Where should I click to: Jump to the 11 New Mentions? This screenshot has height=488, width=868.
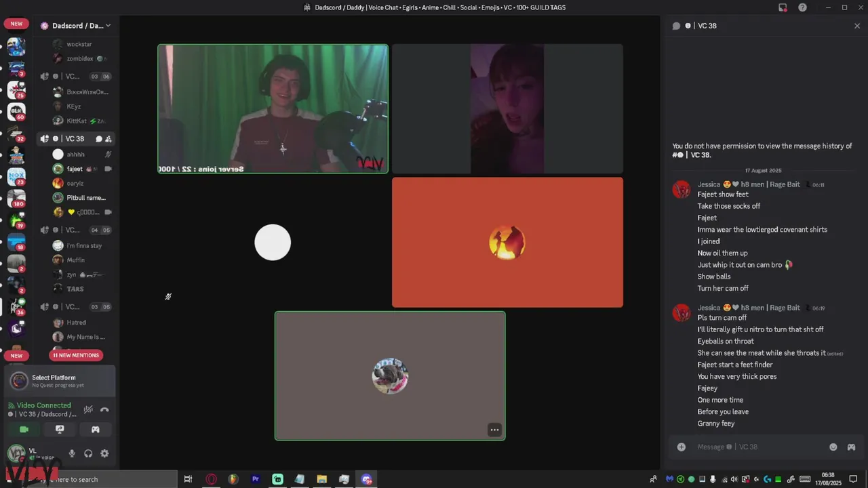(76, 355)
